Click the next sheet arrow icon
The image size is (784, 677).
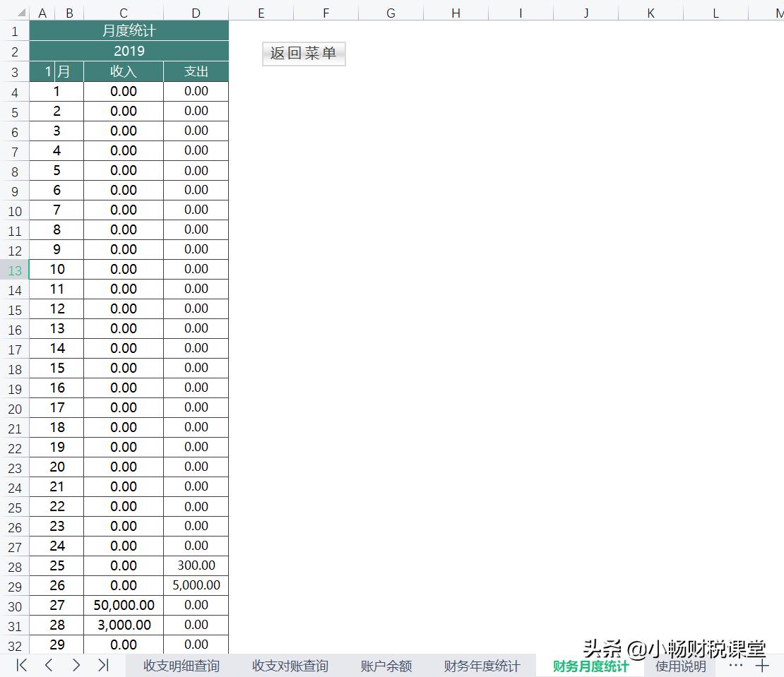tap(76, 665)
